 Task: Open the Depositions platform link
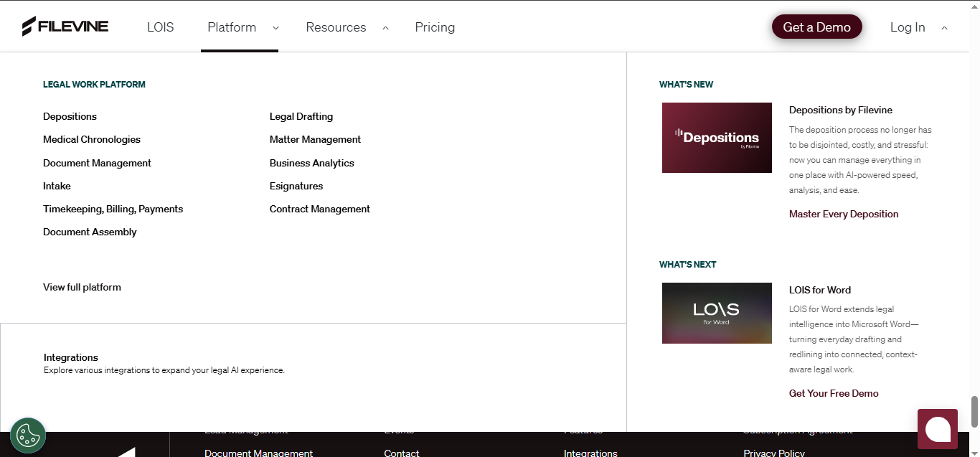coord(70,116)
